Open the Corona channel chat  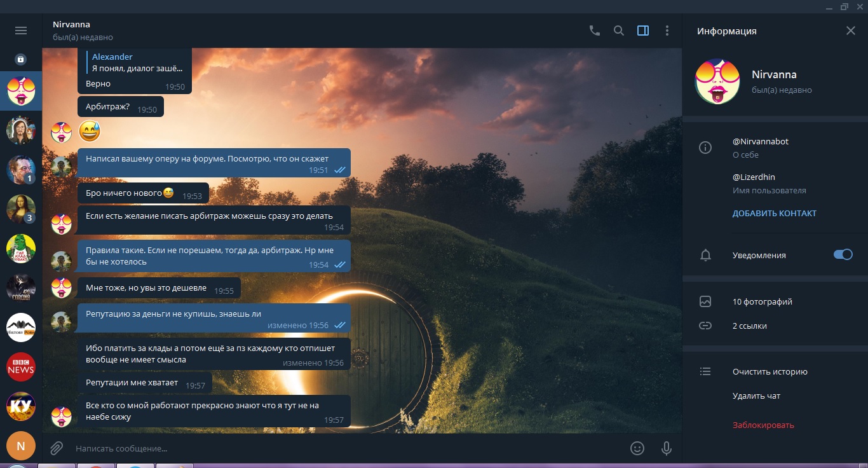tap(21, 288)
